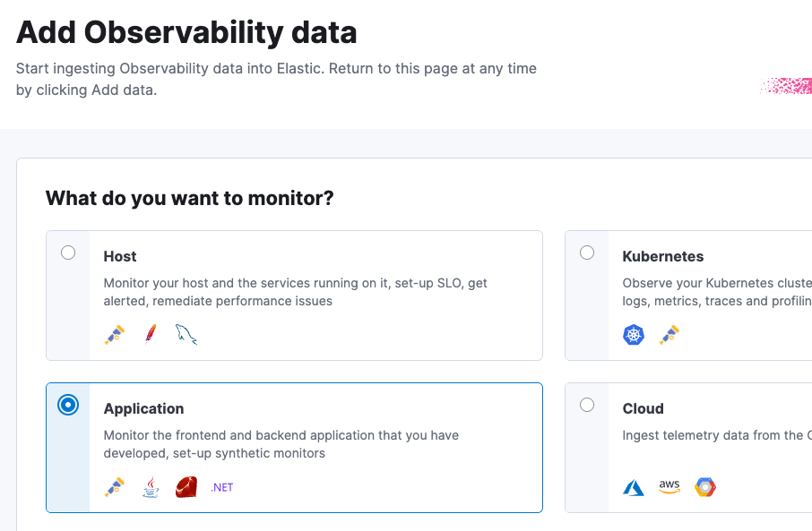Choose the Cloud radio button
This screenshot has width=812, height=531.
pyautogui.click(x=587, y=405)
